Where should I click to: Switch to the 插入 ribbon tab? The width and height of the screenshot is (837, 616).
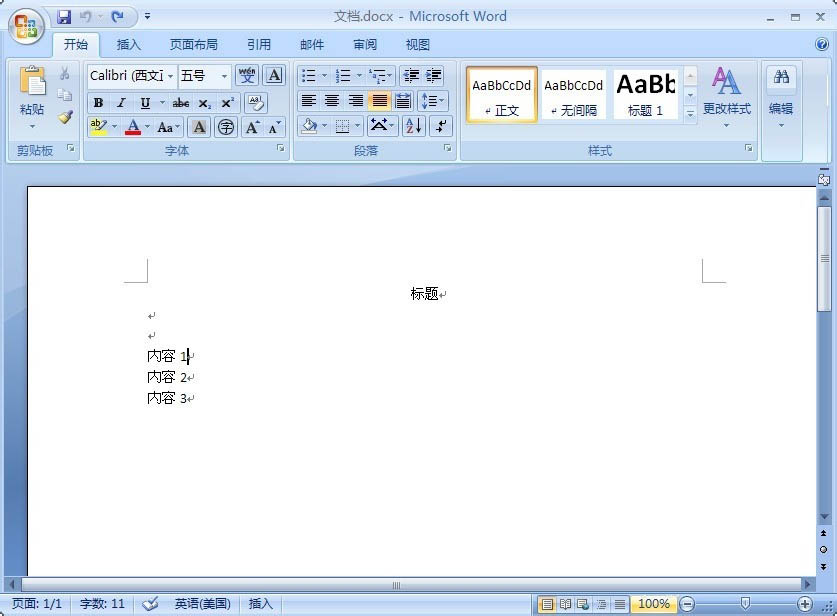(x=129, y=45)
